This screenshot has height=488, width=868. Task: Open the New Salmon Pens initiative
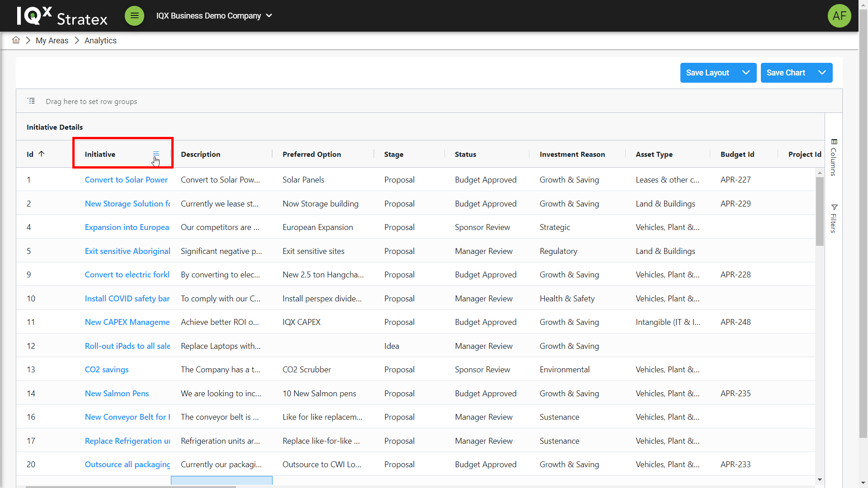tap(117, 394)
